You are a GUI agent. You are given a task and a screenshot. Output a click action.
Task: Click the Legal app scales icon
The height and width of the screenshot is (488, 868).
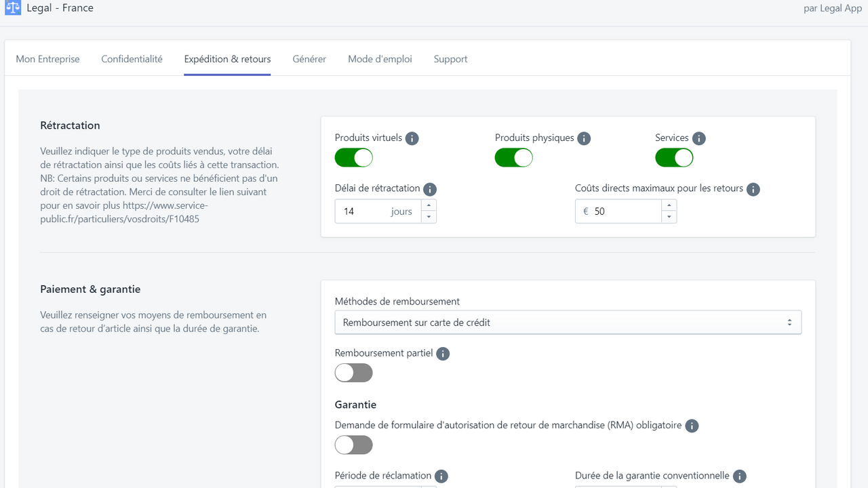pos(13,9)
